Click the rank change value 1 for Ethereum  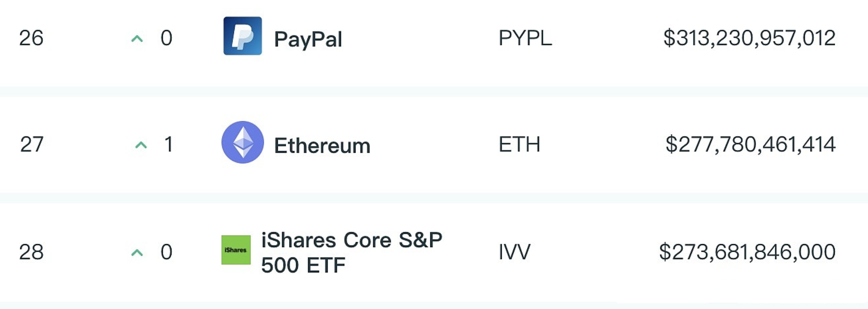pyautogui.click(x=168, y=145)
